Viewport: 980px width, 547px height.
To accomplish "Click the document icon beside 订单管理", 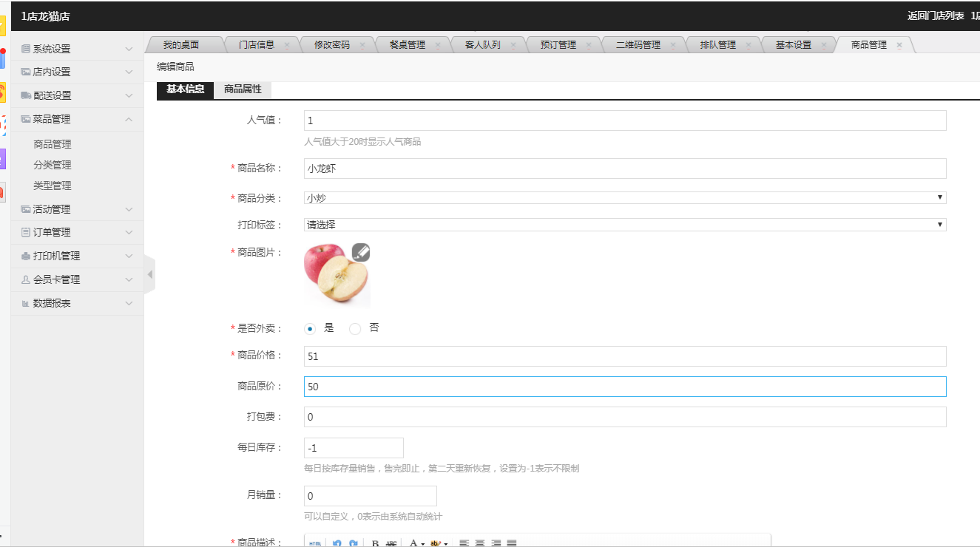I will pyautogui.click(x=26, y=232).
